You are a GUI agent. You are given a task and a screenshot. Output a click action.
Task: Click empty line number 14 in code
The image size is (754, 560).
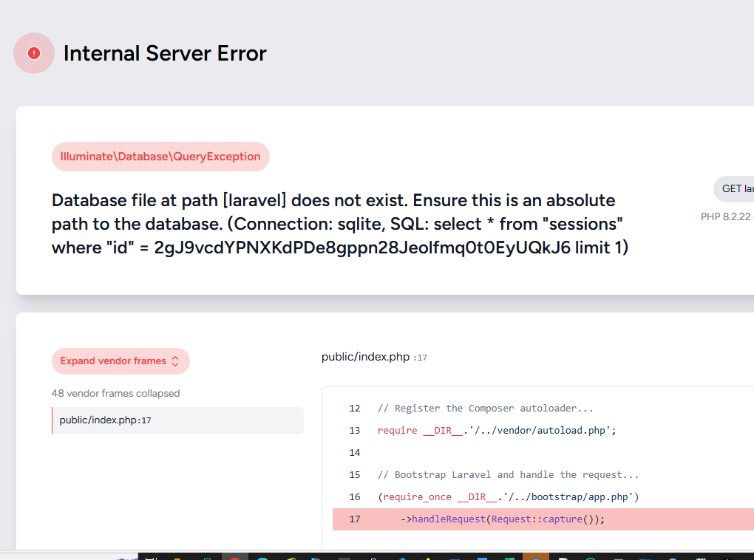coord(354,452)
